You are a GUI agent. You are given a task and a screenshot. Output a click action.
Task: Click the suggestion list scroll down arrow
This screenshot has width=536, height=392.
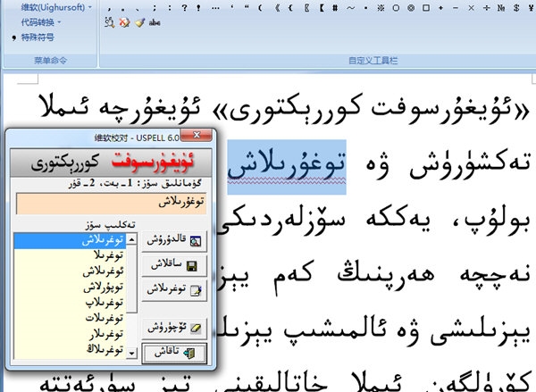click(131, 353)
